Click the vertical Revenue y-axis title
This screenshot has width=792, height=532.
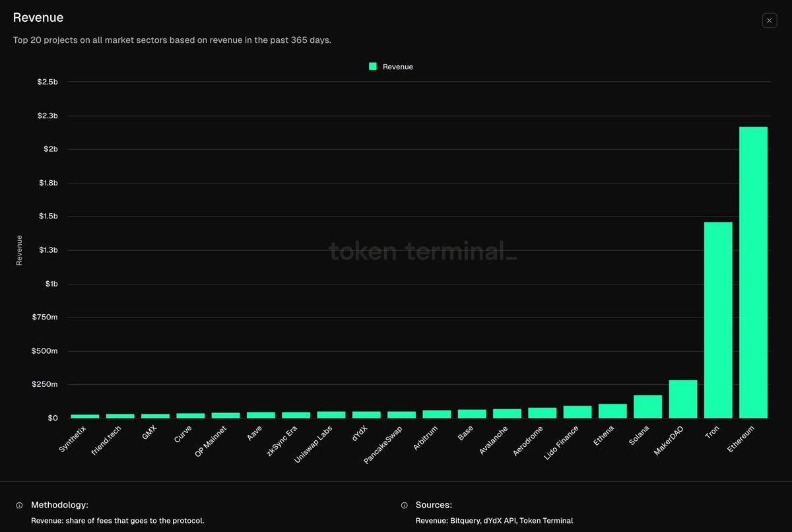pos(19,250)
